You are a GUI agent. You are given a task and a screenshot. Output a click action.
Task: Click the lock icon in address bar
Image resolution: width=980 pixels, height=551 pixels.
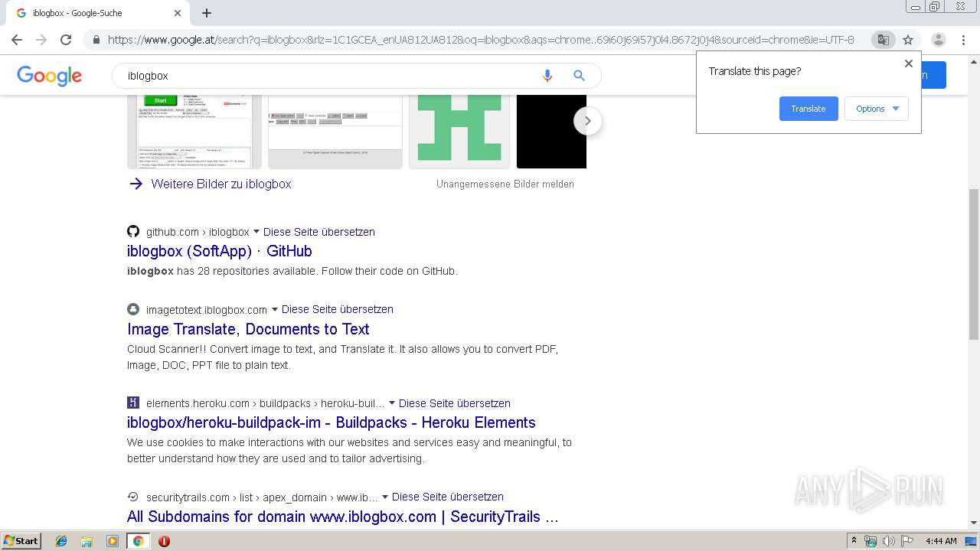96,40
